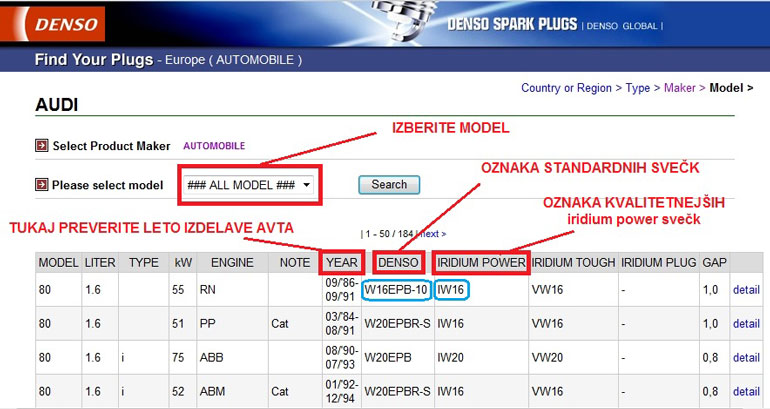Click results count 1 - 50 / 184
Image resolution: width=770 pixels, height=409 pixels.
(389, 234)
